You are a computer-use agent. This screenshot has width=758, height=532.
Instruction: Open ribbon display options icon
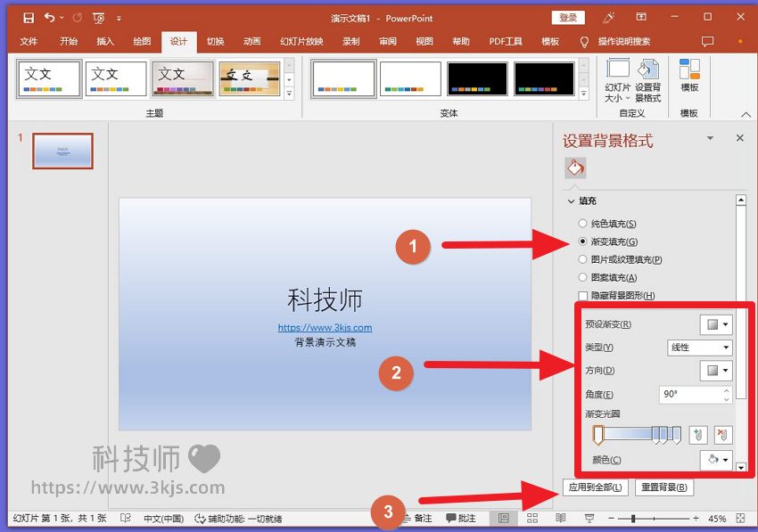[x=641, y=17]
